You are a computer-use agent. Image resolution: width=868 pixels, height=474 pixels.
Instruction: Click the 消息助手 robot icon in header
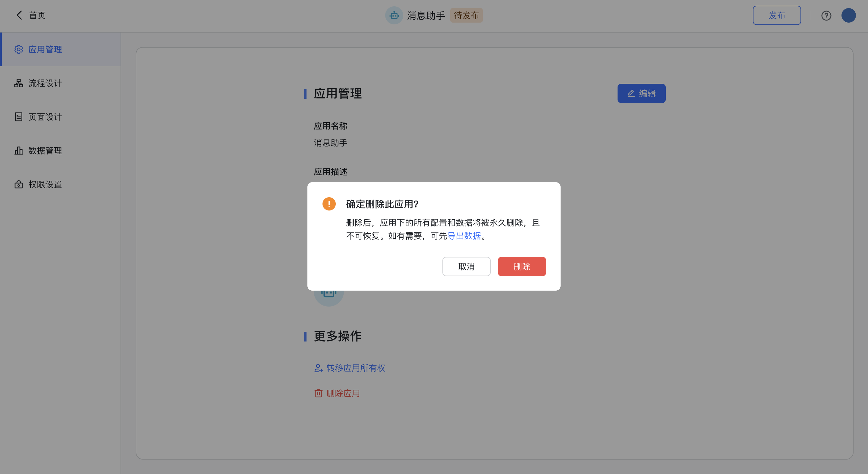[394, 15]
